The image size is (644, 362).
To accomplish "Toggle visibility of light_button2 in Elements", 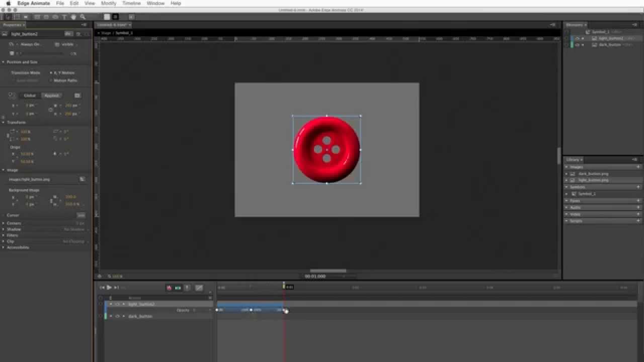I will 577,38.
